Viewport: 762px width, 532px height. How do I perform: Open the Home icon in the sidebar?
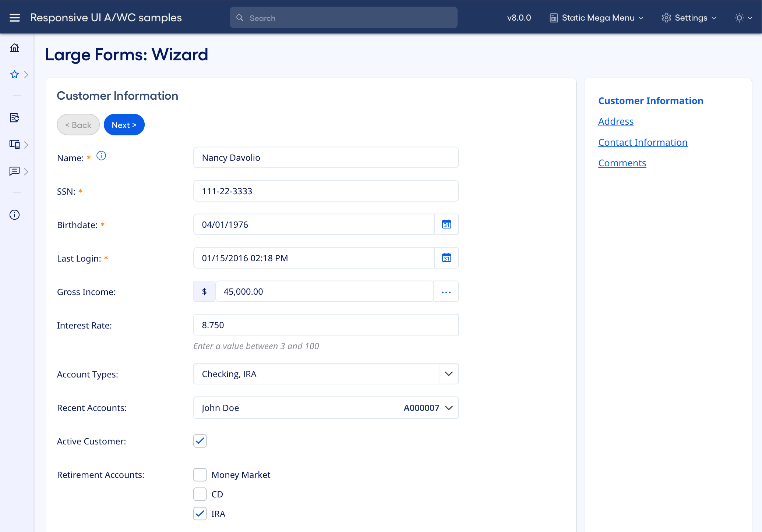coord(14,47)
